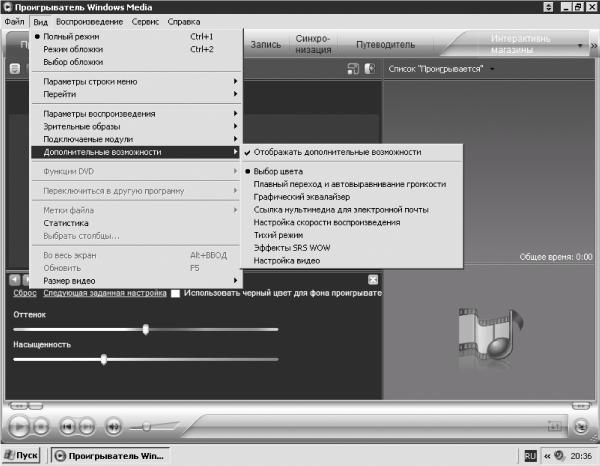Viewport: 600px width, 466px height.
Task: Click the first icon left of the playlist header
Action: point(353,69)
